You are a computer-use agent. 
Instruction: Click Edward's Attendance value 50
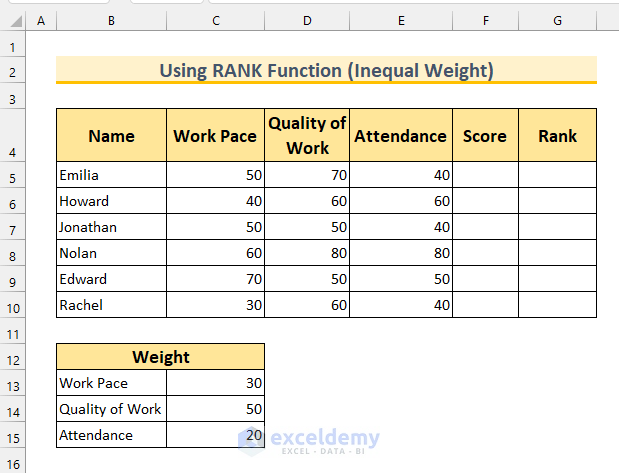click(x=399, y=279)
